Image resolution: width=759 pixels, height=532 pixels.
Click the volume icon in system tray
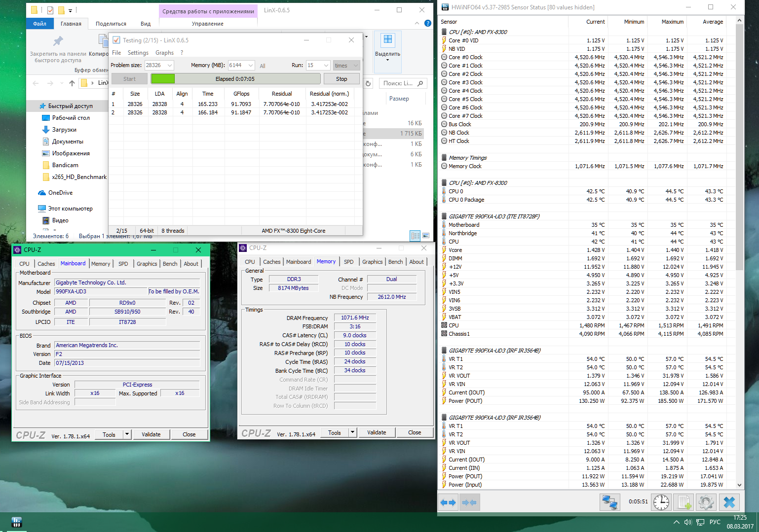(688, 522)
